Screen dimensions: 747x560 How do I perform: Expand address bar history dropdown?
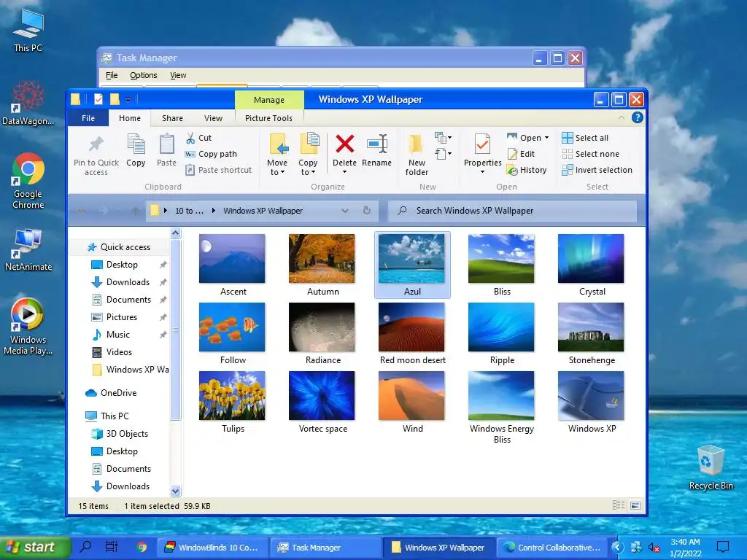(345, 211)
